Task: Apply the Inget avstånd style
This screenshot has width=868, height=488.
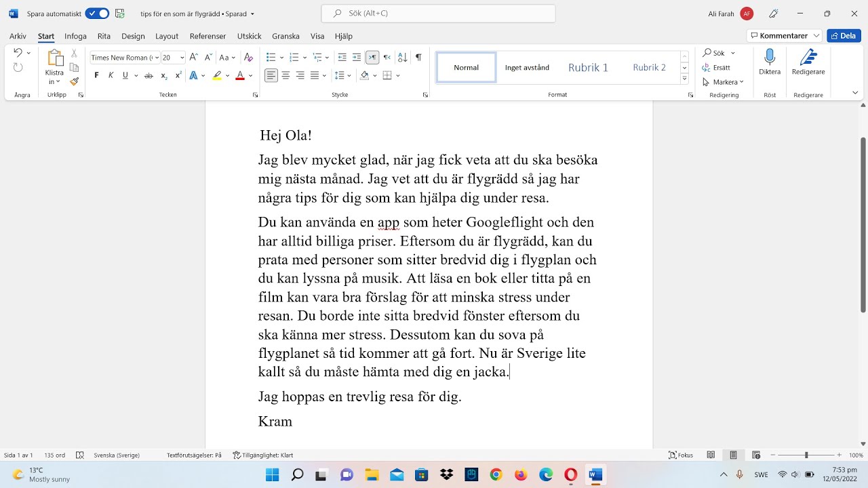Action: pyautogui.click(x=527, y=67)
